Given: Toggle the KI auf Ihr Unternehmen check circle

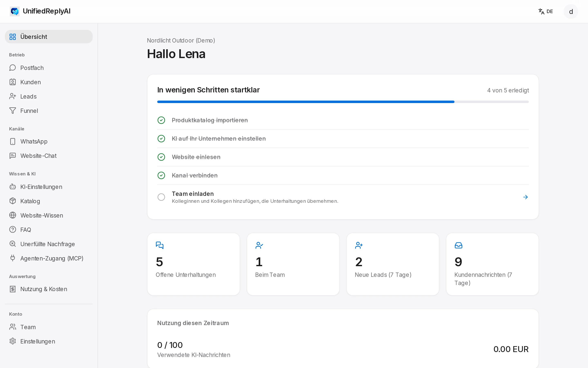Looking at the screenshot, I should pos(161,138).
